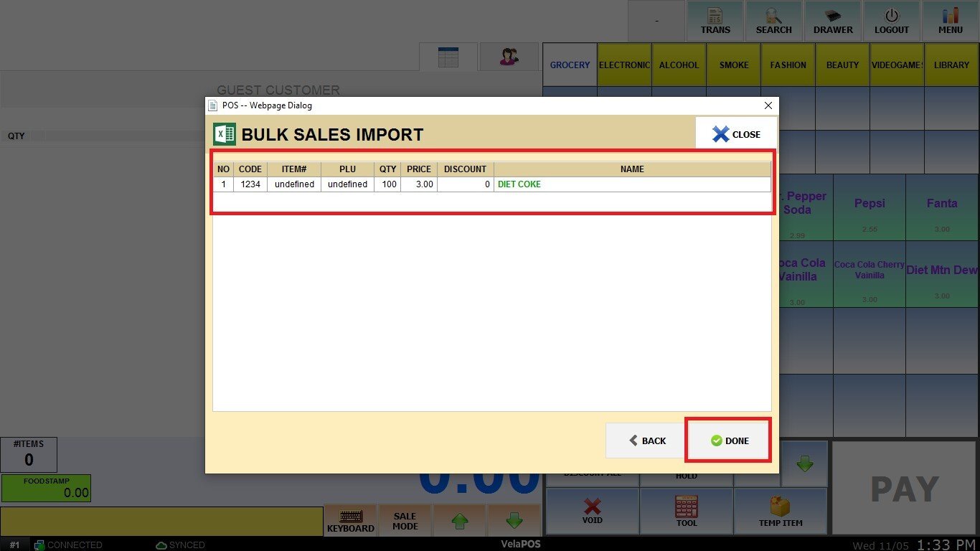Open the MENU chart icon
The image size is (980, 551).
tap(951, 22)
